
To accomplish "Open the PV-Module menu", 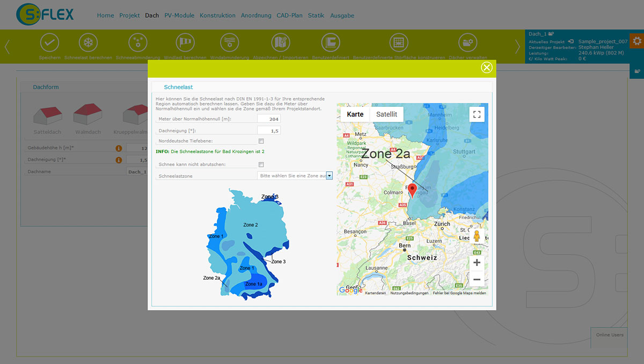I will point(179,16).
